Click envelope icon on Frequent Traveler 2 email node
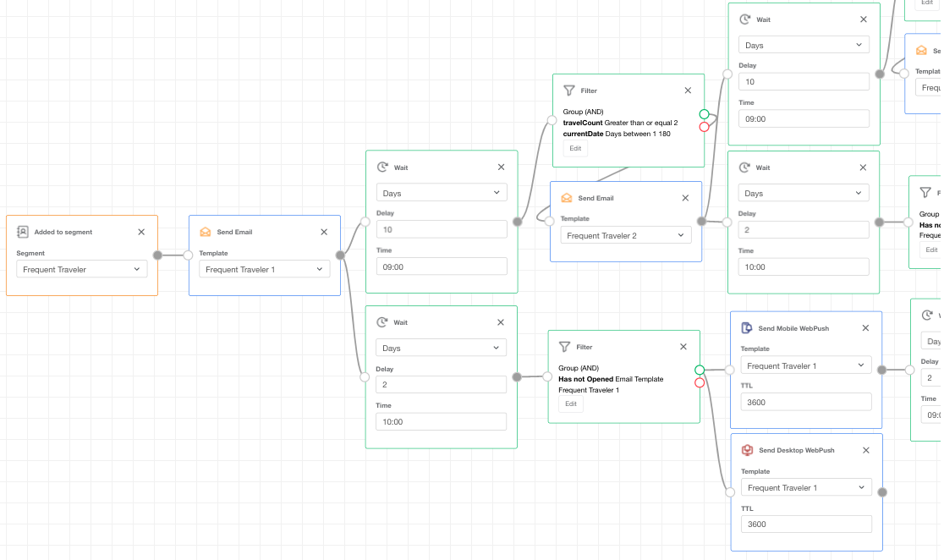 567,198
